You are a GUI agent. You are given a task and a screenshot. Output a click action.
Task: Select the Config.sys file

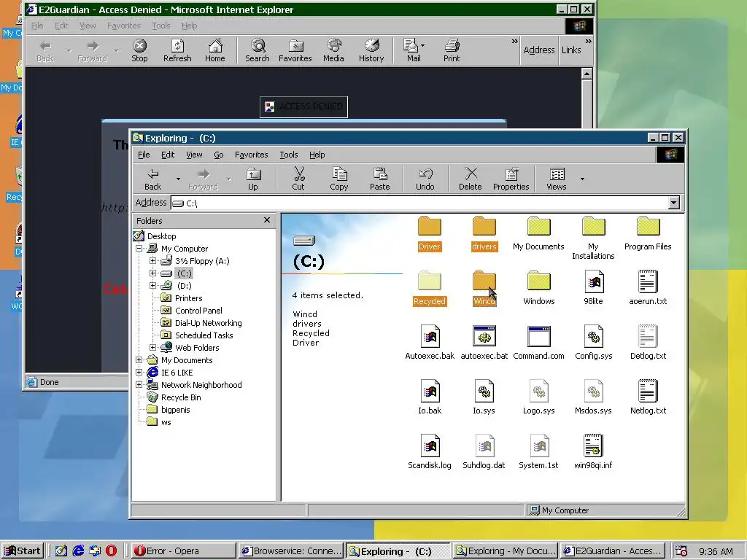(594, 343)
